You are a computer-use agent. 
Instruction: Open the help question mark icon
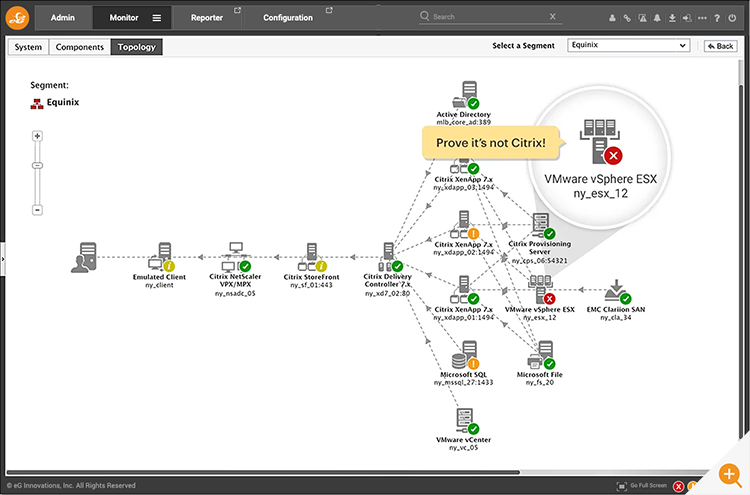[717, 18]
